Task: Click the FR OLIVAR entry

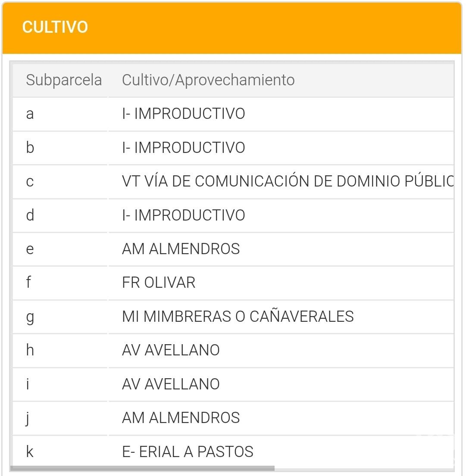Action: tap(158, 283)
